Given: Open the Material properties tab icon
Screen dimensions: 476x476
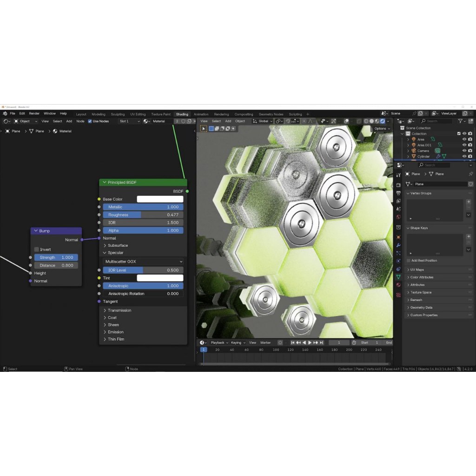Looking at the screenshot, I should tap(398, 284).
